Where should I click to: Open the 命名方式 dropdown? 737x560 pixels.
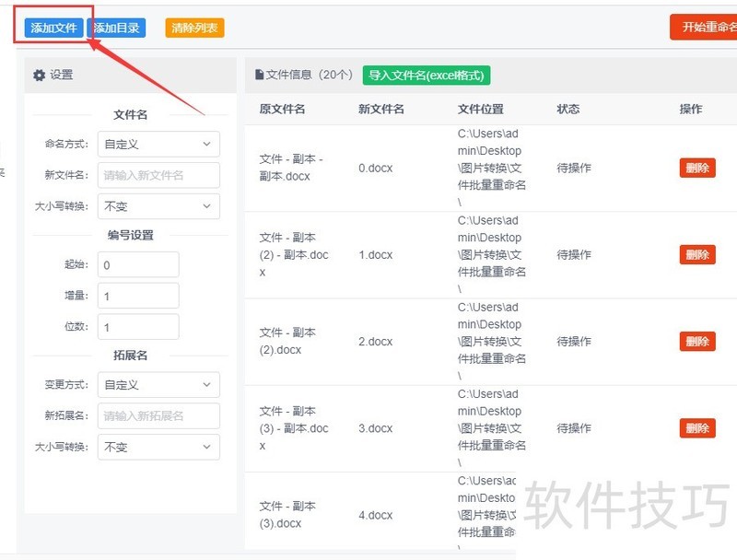(x=158, y=145)
